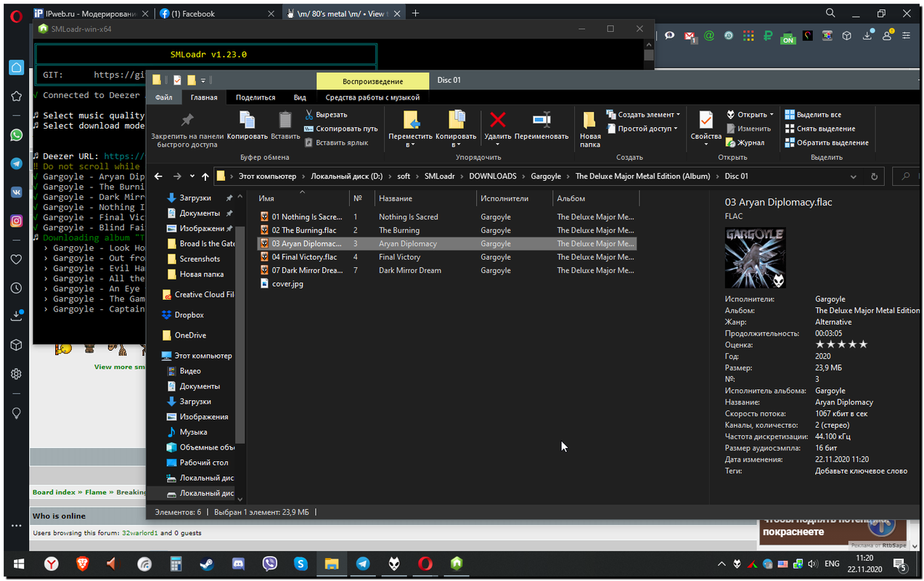Open Opera sidebar settings gear
924x581 pixels.
(x=16, y=374)
